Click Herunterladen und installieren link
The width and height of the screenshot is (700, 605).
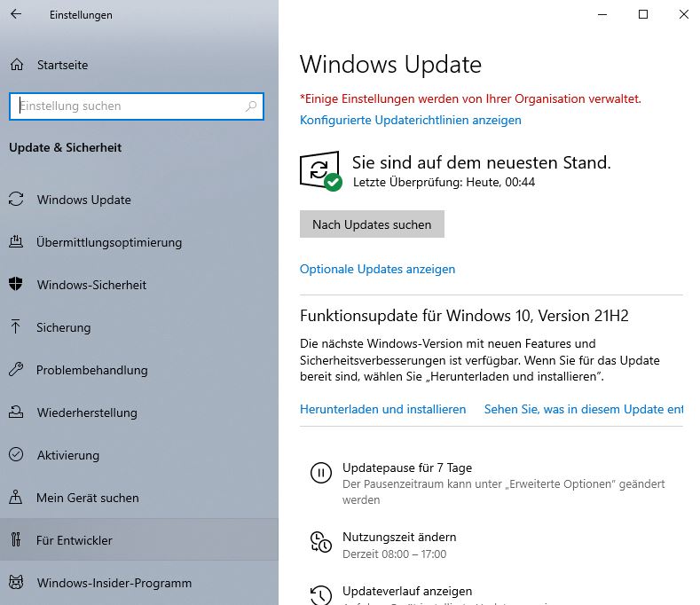[x=382, y=409]
